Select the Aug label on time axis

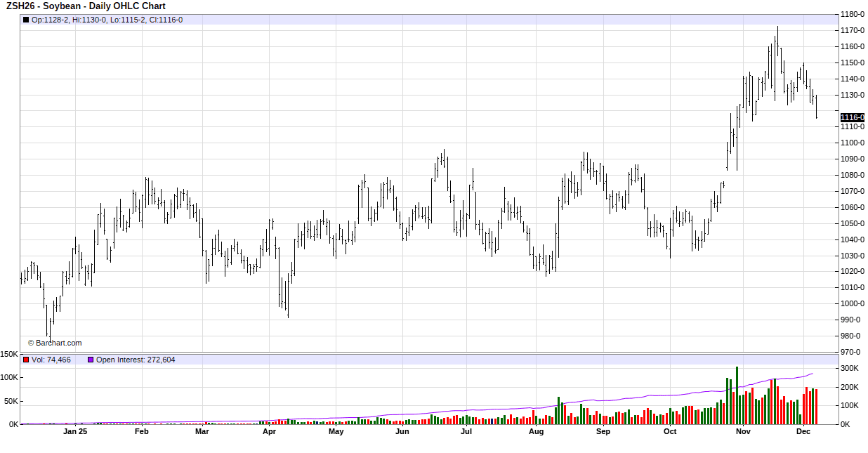click(536, 432)
